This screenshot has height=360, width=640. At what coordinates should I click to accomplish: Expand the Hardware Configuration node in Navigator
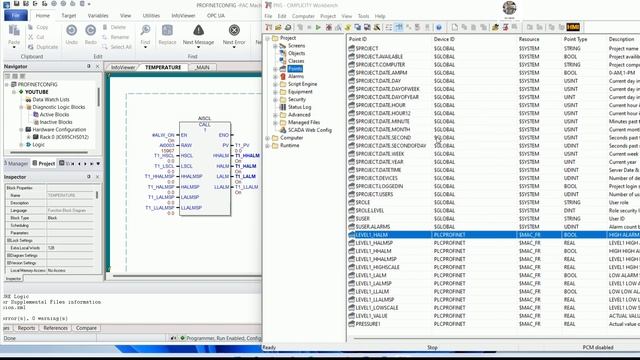pos(21,130)
